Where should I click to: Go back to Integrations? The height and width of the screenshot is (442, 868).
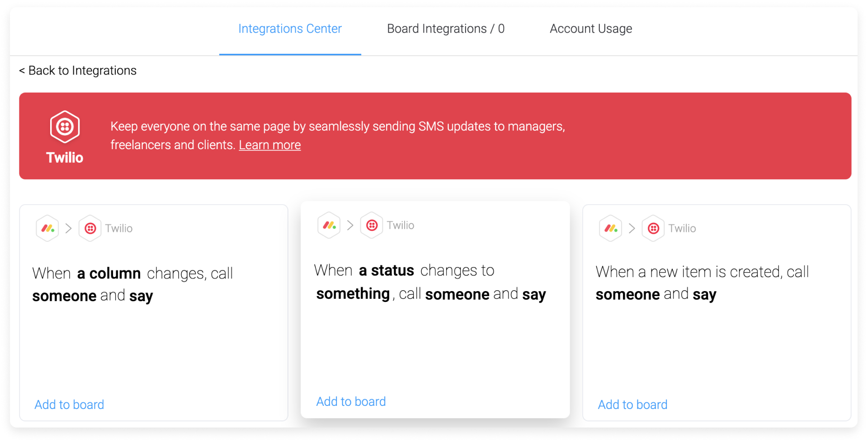(x=77, y=70)
